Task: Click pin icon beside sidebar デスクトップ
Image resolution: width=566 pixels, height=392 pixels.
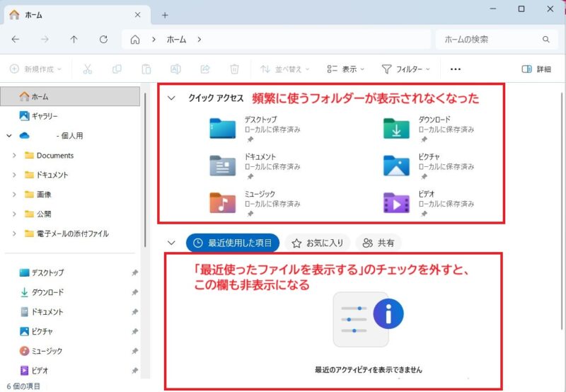Action: pyautogui.click(x=134, y=273)
